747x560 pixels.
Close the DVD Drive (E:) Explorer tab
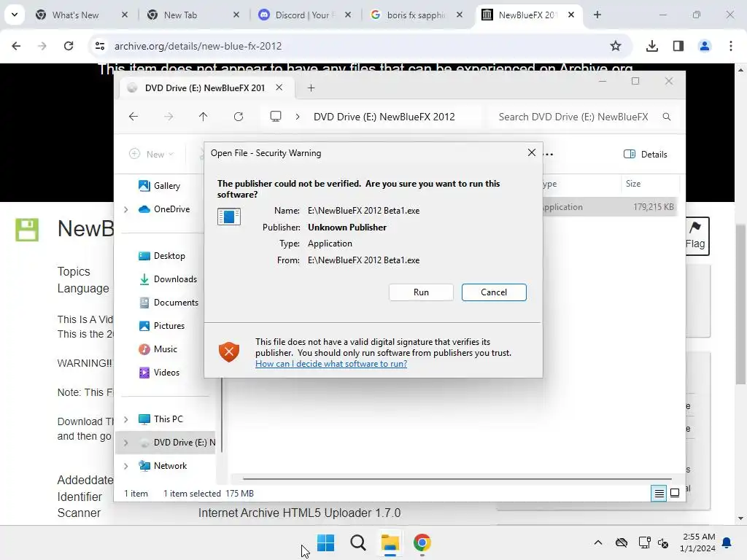point(279,87)
